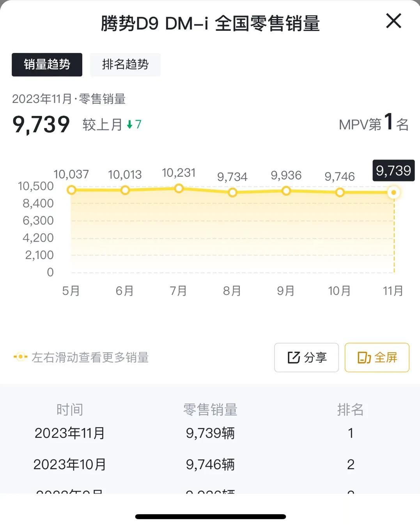Click the 10,037 value label above May

tap(71, 174)
